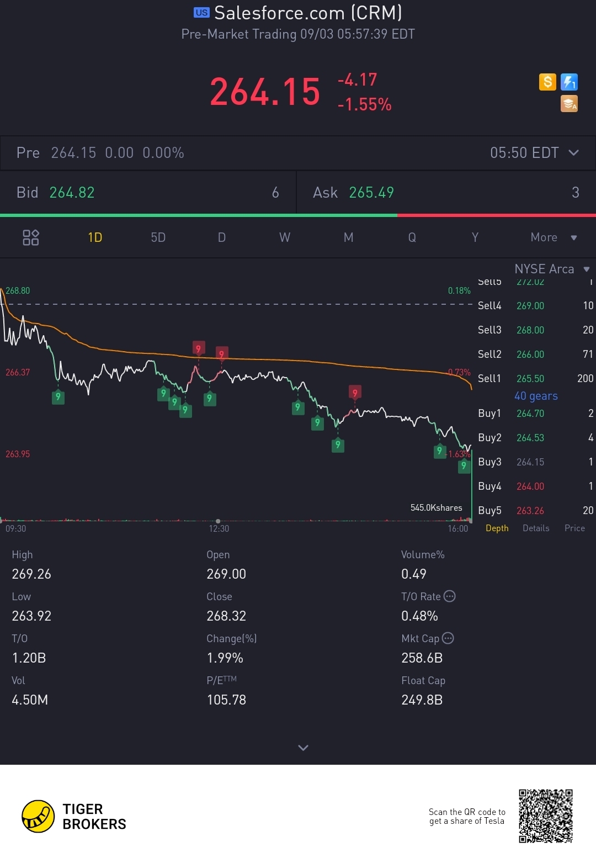Tap the Buy4 264.00 order row
The image size is (596, 868).
tap(535, 486)
